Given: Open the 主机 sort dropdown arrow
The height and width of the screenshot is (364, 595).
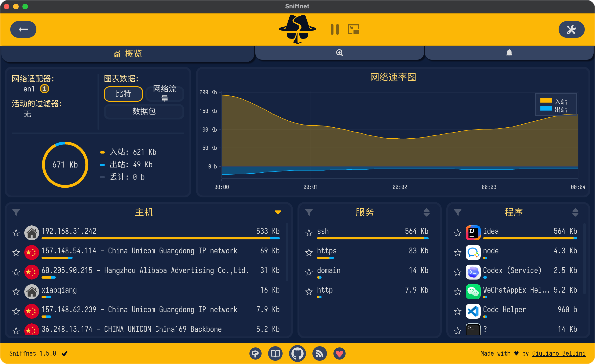Looking at the screenshot, I should pyautogui.click(x=278, y=212).
